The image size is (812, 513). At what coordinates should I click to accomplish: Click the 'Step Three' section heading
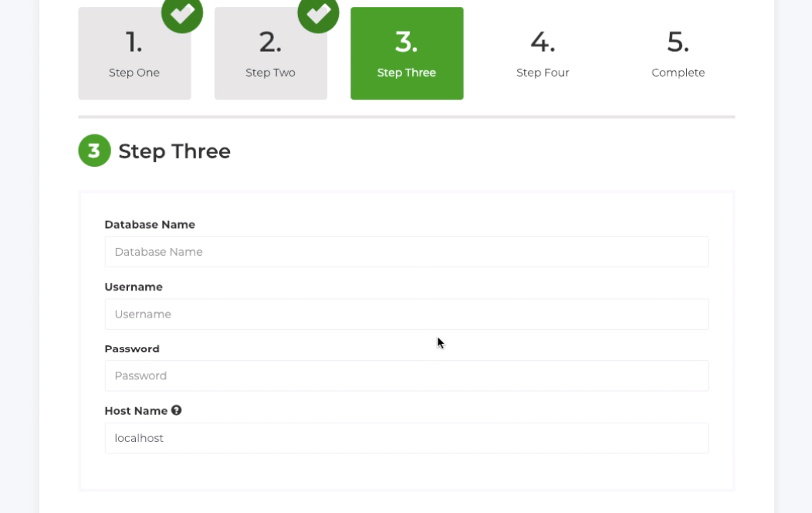tap(174, 151)
